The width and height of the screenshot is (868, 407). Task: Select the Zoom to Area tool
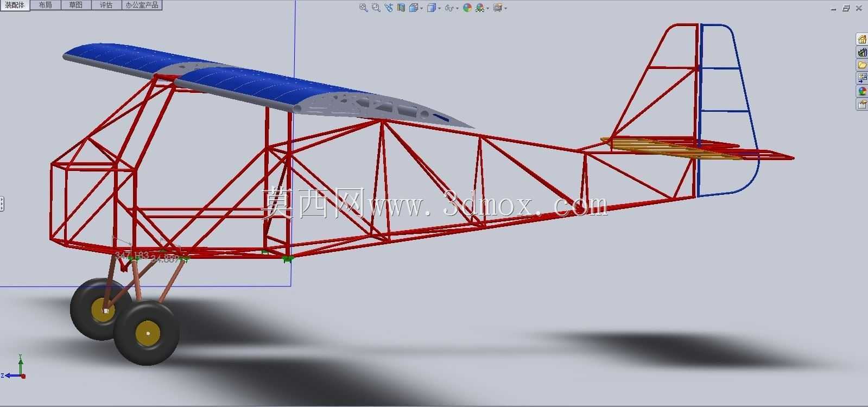(376, 8)
